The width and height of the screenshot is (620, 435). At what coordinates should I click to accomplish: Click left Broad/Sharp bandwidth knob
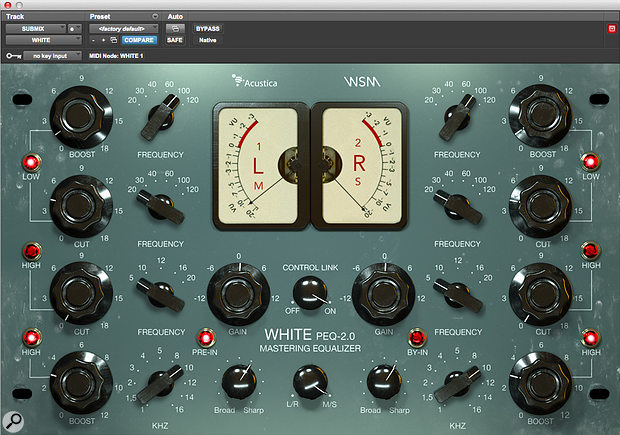pyautogui.click(x=239, y=381)
